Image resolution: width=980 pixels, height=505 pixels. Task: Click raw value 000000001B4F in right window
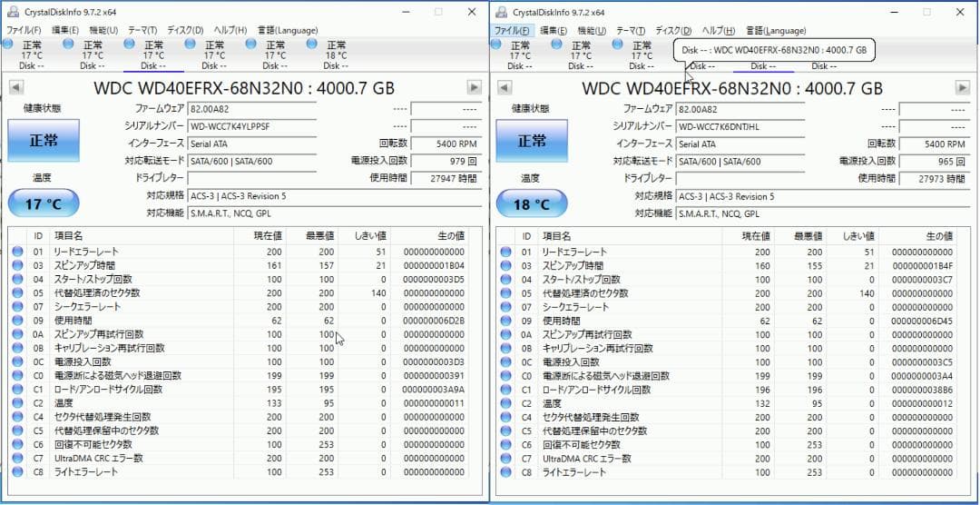(922, 265)
